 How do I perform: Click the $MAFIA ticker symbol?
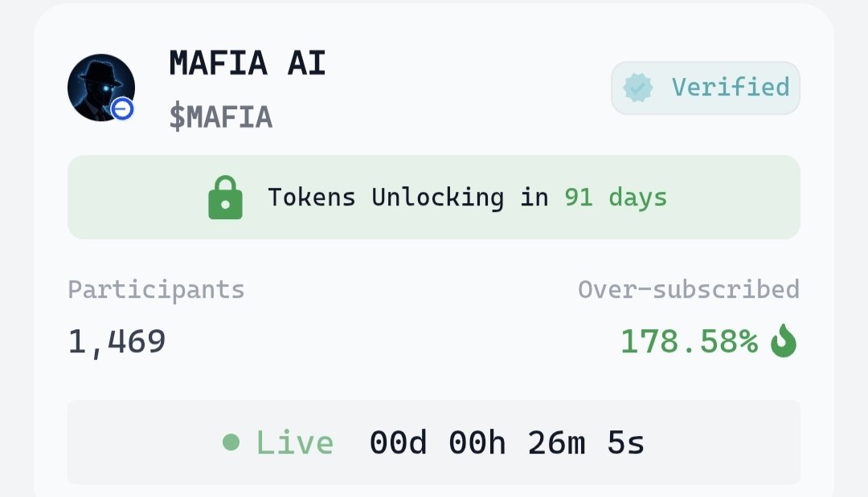click(x=220, y=116)
